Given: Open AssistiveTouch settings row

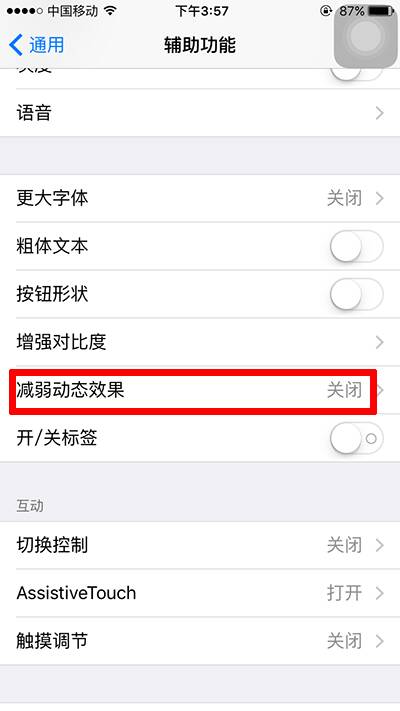Looking at the screenshot, I should pos(200,593).
